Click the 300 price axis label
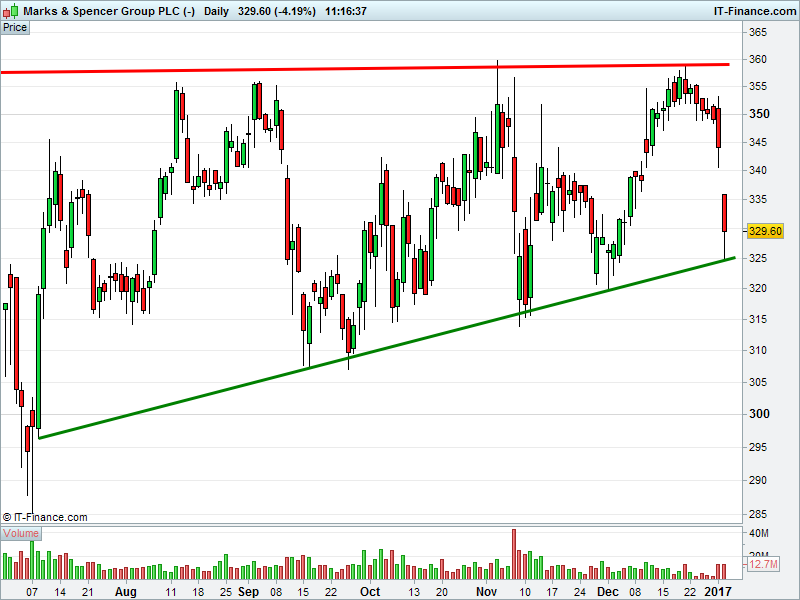The image size is (800, 600). [759, 414]
